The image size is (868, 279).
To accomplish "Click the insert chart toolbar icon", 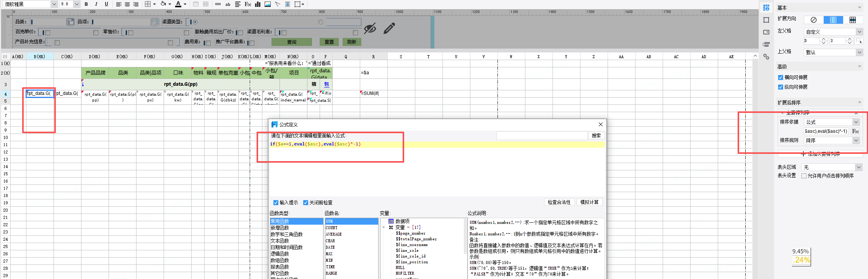I will (258, 4).
